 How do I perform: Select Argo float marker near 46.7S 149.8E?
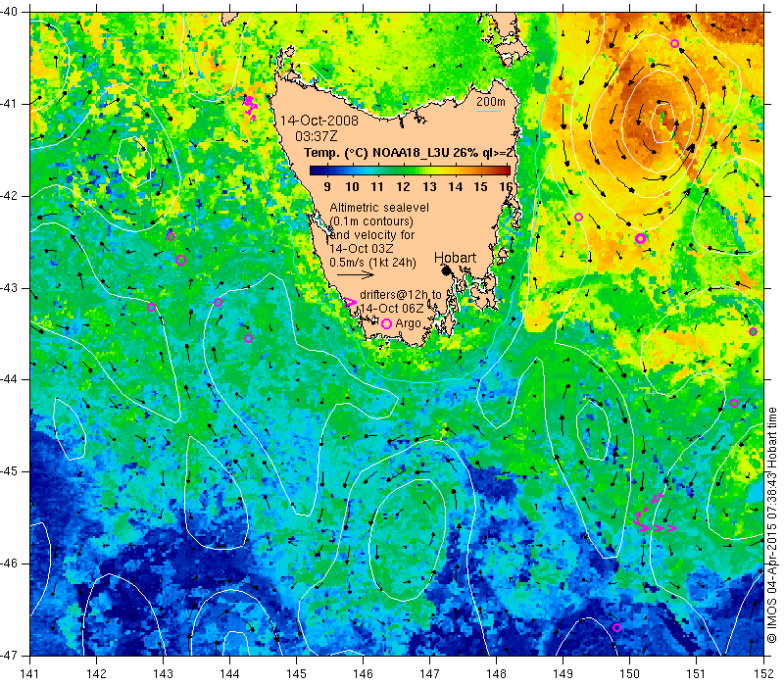(617, 627)
